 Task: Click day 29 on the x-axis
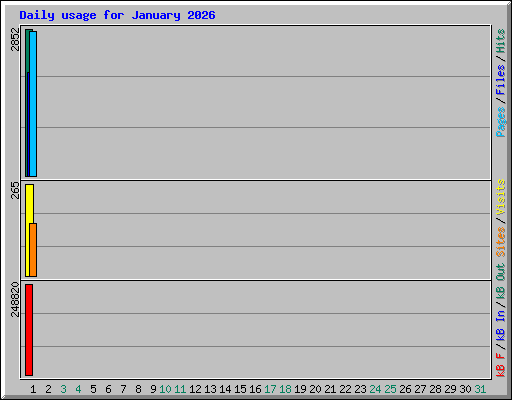click(450, 389)
